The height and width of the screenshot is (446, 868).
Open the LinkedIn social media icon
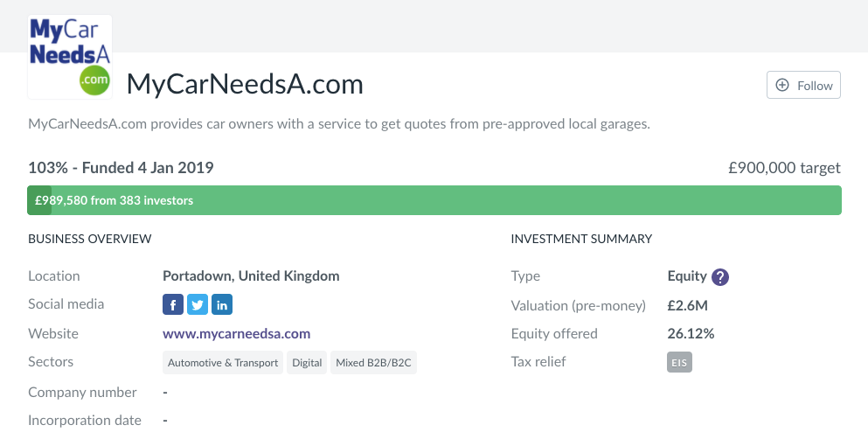pyautogui.click(x=222, y=304)
